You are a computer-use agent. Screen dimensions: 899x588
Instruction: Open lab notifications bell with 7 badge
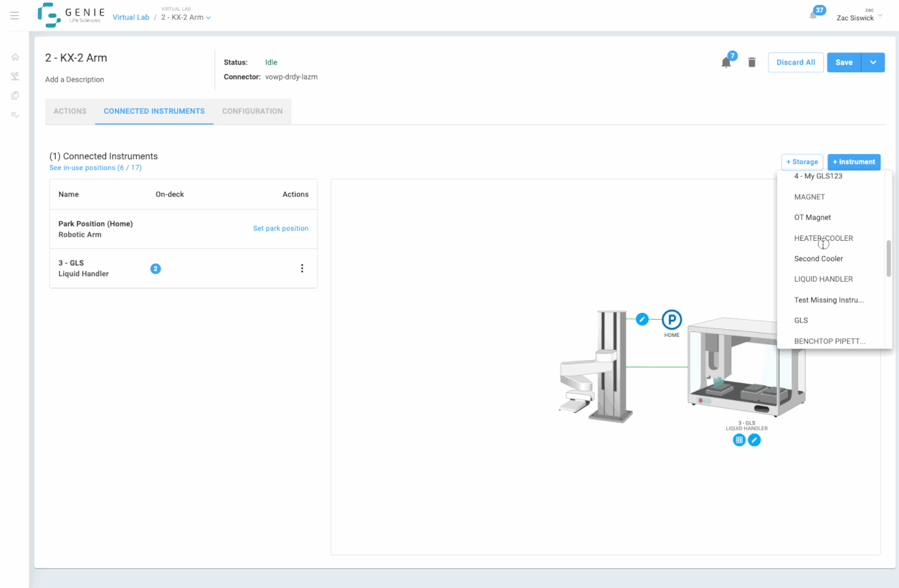(x=727, y=62)
